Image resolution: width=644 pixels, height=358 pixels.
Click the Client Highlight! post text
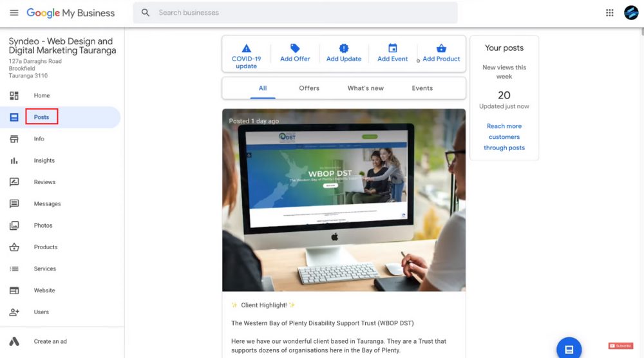[263, 305]
